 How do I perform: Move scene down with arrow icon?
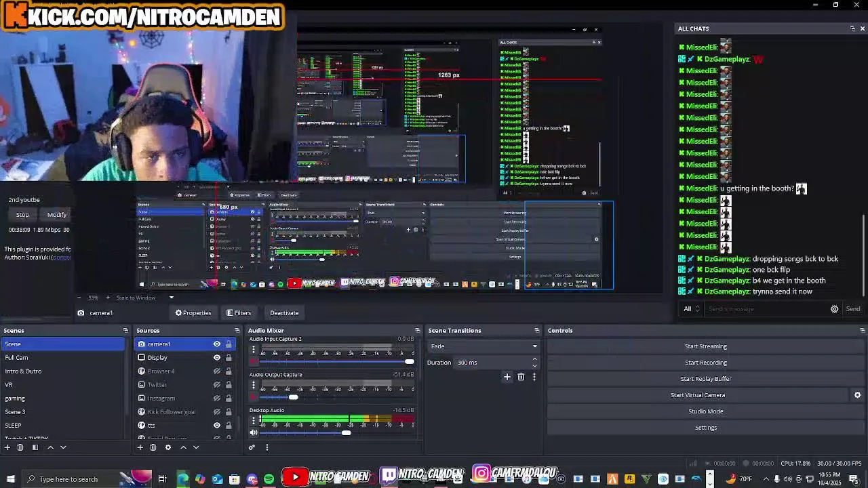click(63, 447)
